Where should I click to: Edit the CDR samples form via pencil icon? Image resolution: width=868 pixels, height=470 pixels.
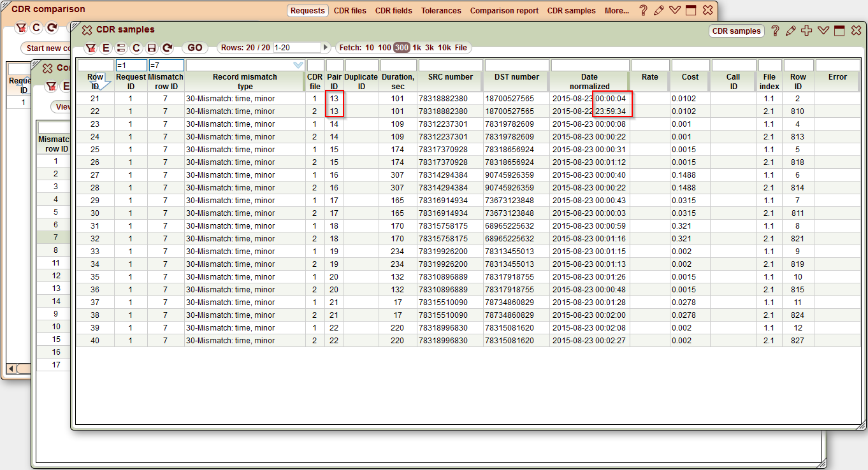791,31
